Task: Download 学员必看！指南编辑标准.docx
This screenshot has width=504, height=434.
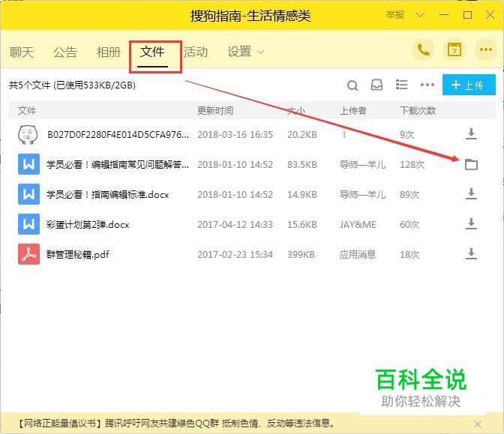Action: click(x=471, y=194)
